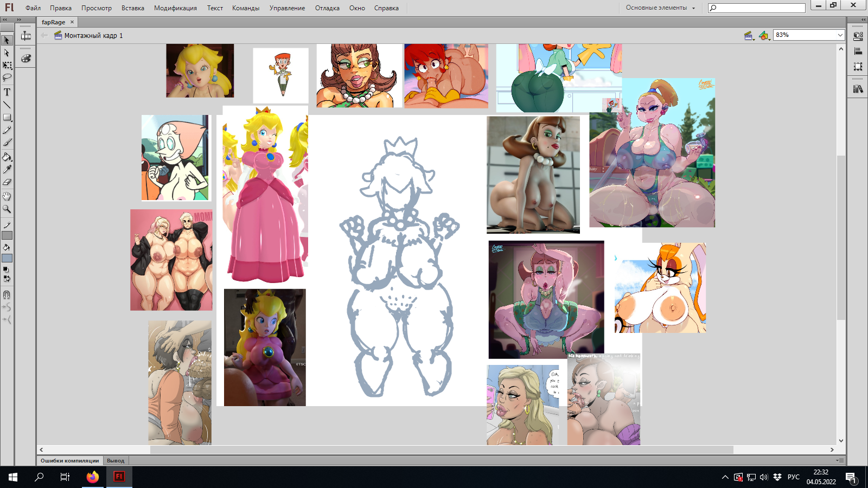
Task: Open the Управление menu
Action: [x=287, y=8]
